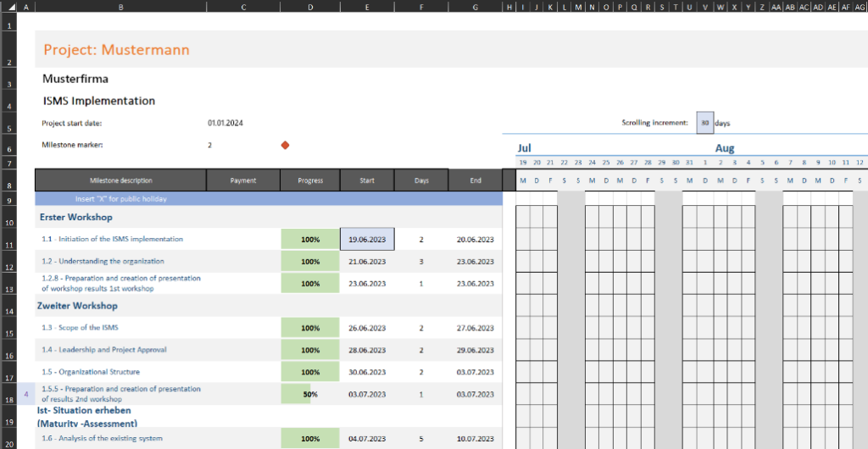Select task 1.4 - Leadership and Project Approval

tap(104, 350)
